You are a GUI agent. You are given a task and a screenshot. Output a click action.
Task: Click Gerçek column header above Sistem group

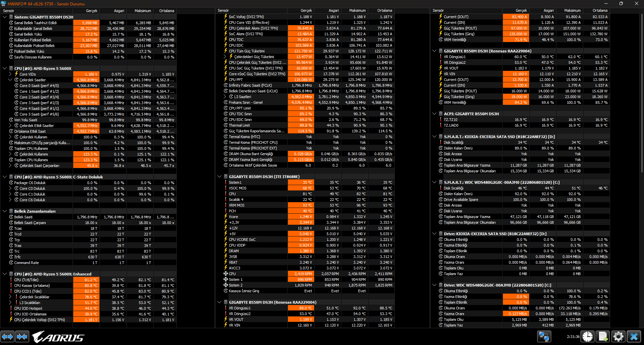click(x=86, y=11)
